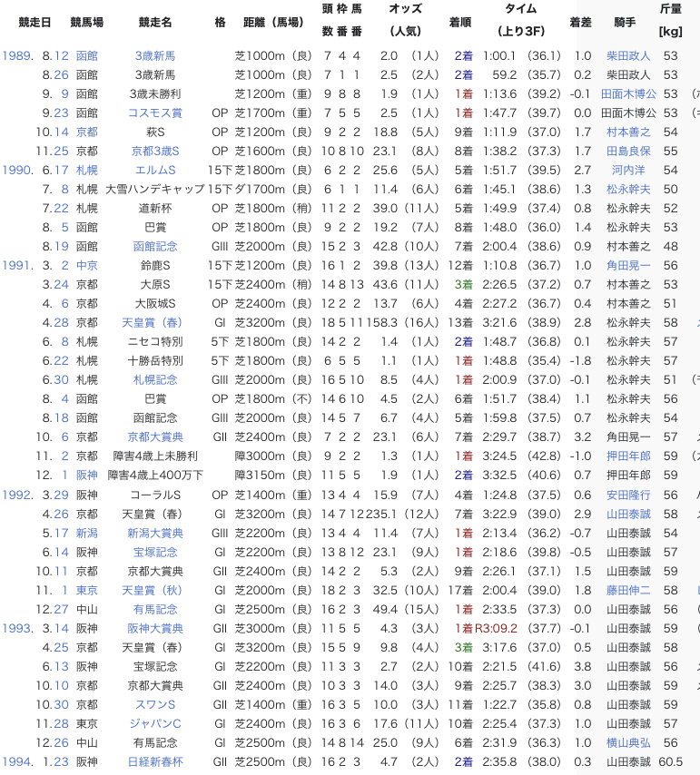Select the 騎手 column header
This screenshot has width=700, height=775.
pyautogui.click(x=625, y=23)
